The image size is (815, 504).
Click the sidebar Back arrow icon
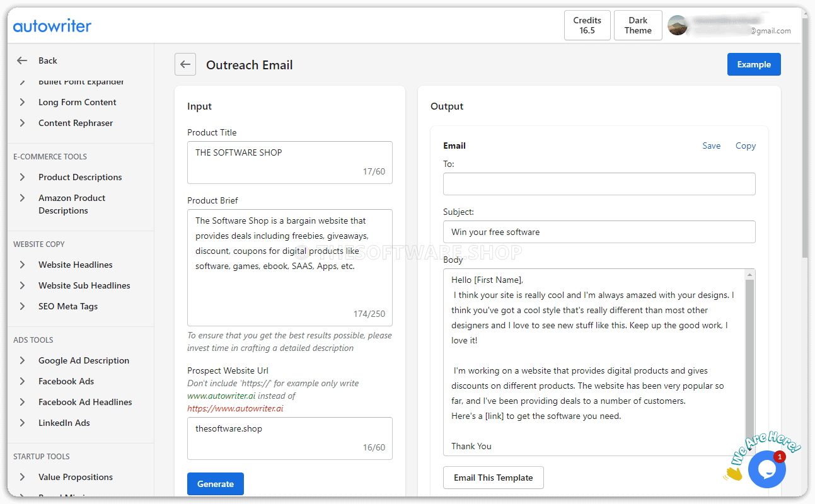22,60
